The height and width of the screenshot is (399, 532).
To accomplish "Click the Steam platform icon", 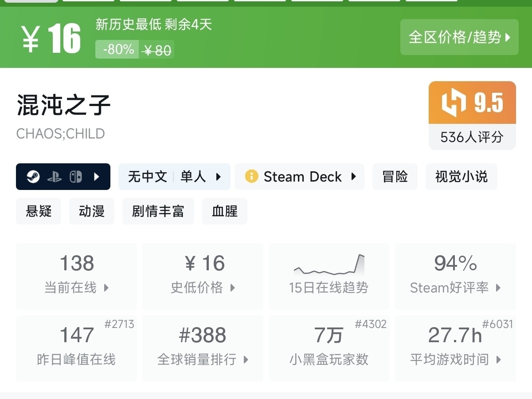I will click(x=33, y=177).
